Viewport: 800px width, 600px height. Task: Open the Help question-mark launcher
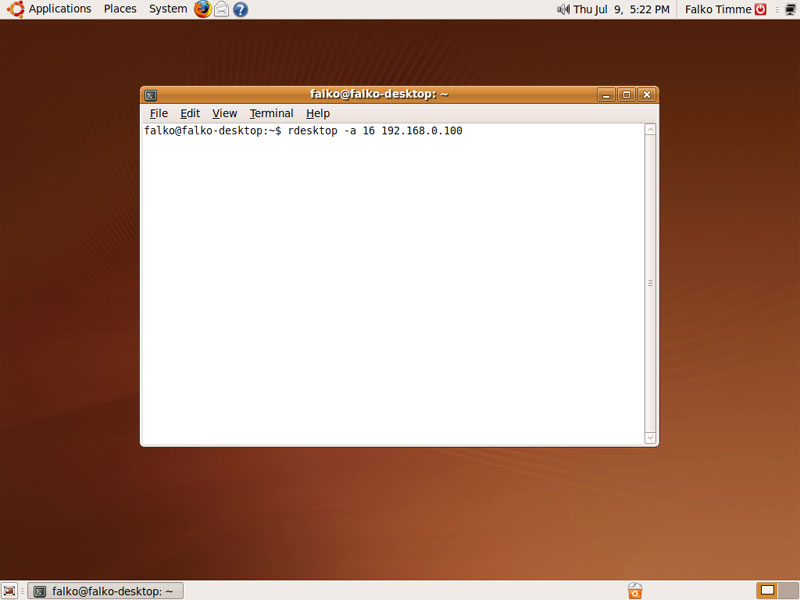click(240, 9)
